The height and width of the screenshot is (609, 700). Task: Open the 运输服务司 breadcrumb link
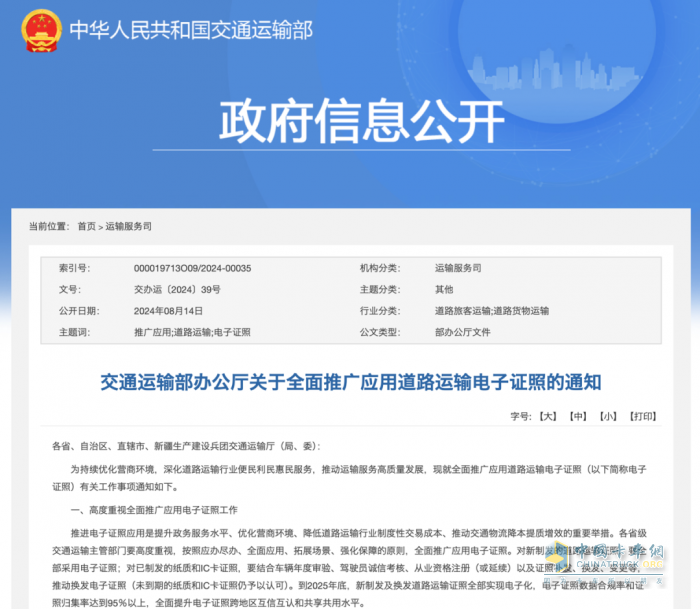coord(129,226)
